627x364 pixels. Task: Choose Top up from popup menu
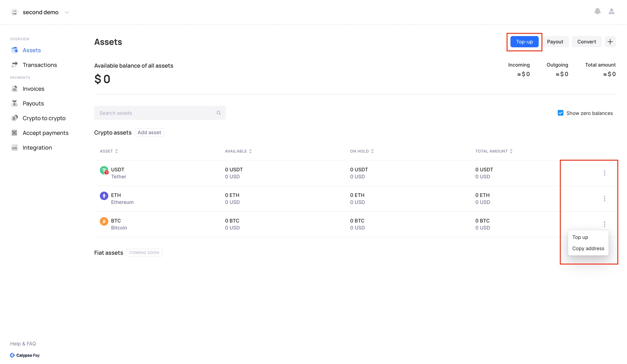(x=580, y=237)
